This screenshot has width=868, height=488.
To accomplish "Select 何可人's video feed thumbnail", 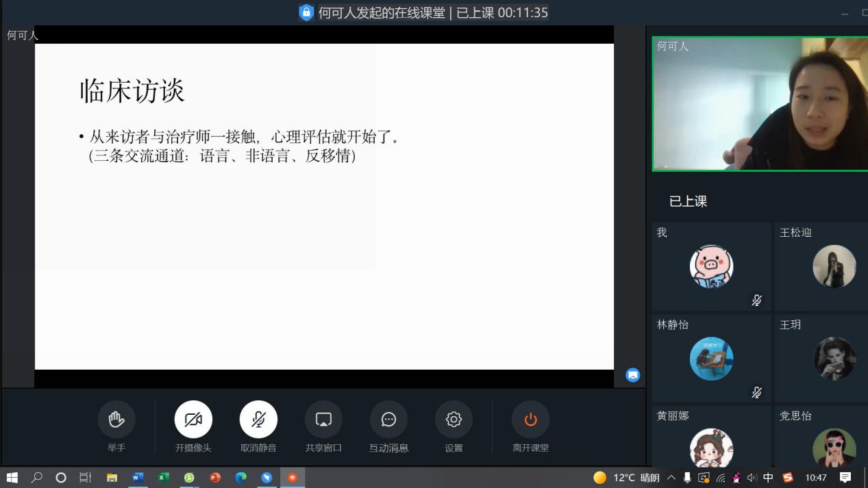I will pos(759,103).
